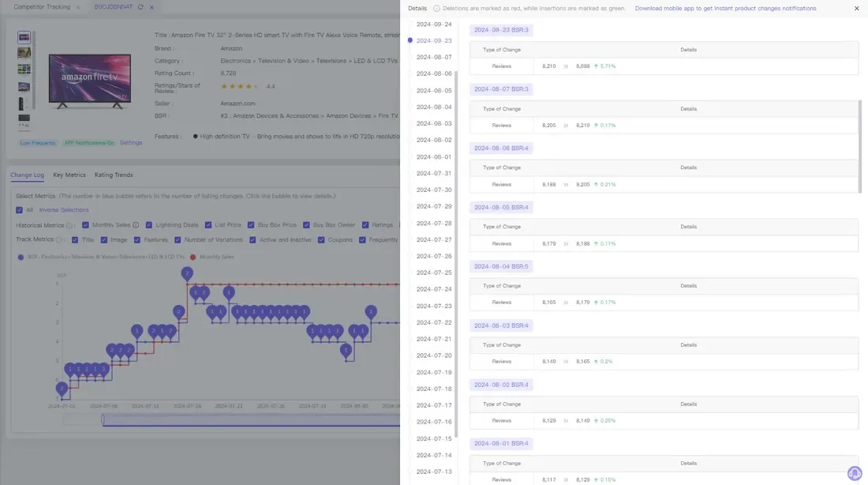Click the change details panel scrollbar
The height and width of the screenshot is (485, 868).
click(859, 147)
